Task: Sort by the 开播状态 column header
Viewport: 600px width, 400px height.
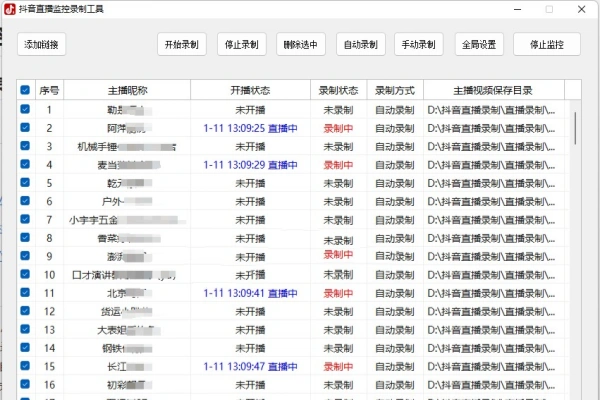Action: 249,90
